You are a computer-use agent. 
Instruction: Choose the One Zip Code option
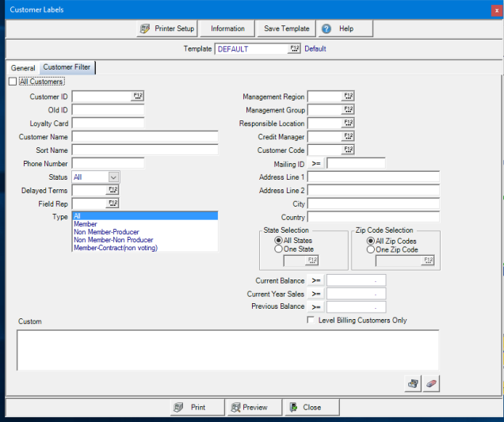pyautogui.click(x=370, y=249)
